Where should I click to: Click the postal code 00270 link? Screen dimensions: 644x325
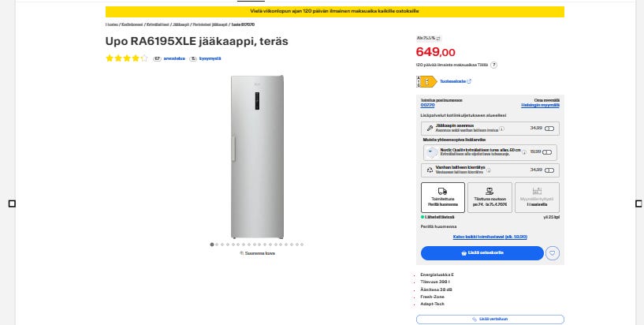pyautogui.click(x=427, y=105)
